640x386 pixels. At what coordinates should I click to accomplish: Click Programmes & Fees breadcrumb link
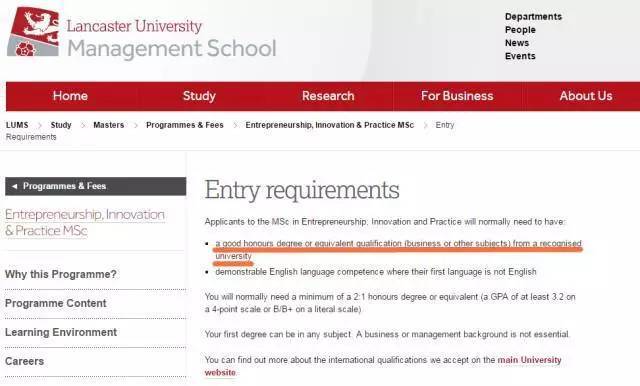point(185,125)
